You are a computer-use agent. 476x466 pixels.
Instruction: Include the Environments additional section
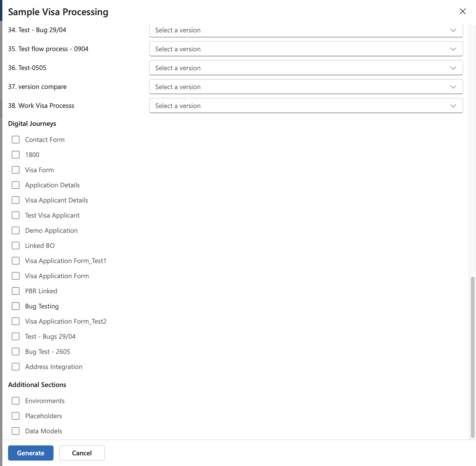pyautogui.click(x=16, y=401)
